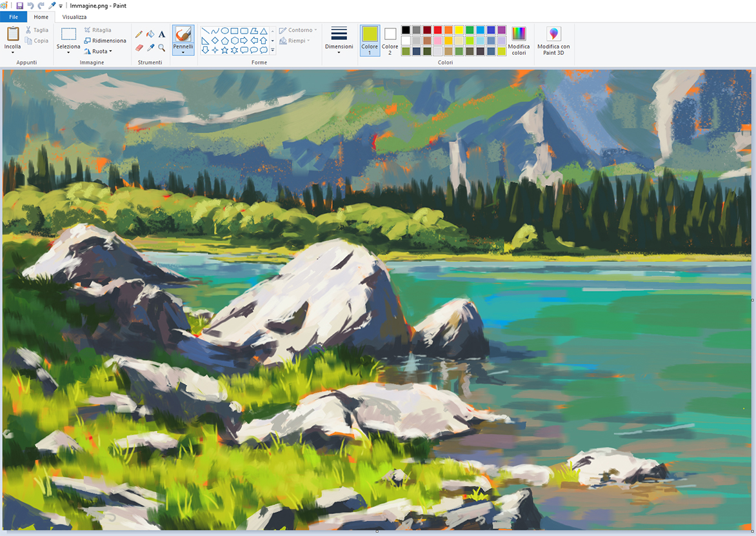Click the Ridimensiona button
756x536 pixels.
tap(105, 40)
